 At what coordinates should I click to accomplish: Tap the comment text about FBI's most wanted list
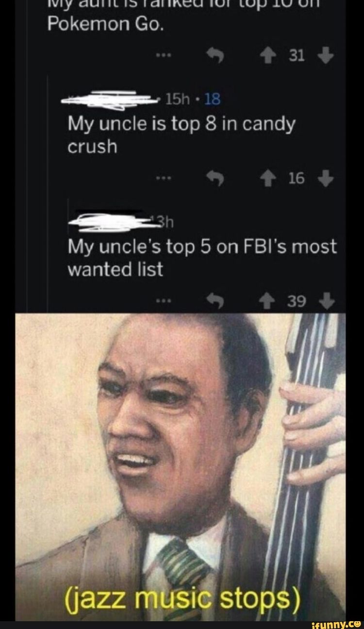[201, 257]
